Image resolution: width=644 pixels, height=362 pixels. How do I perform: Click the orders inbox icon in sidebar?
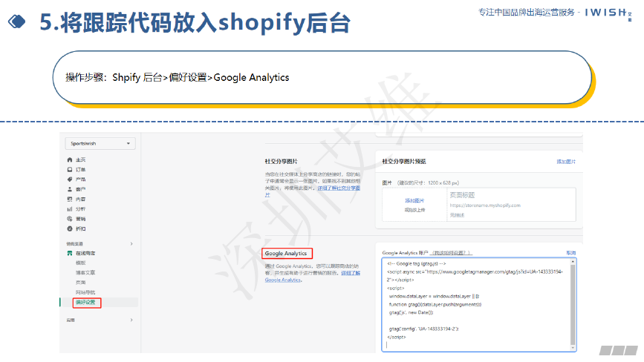(x=70, y=170)
